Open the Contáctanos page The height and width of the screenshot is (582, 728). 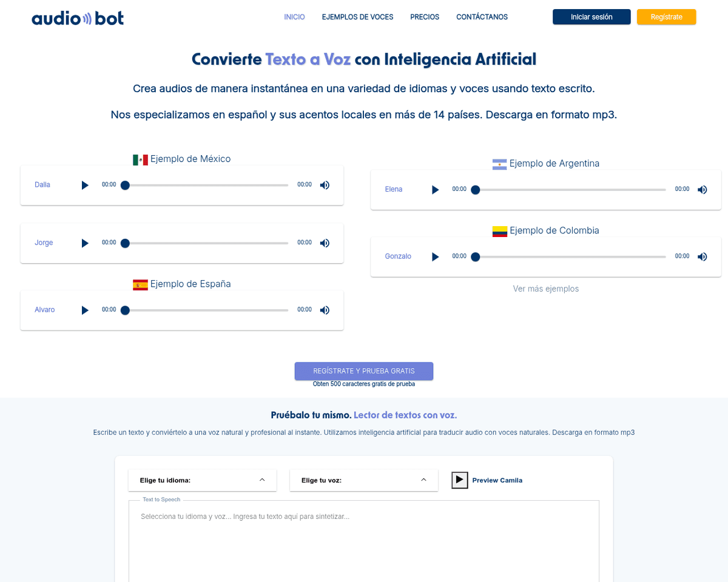(x=482, y=17)
